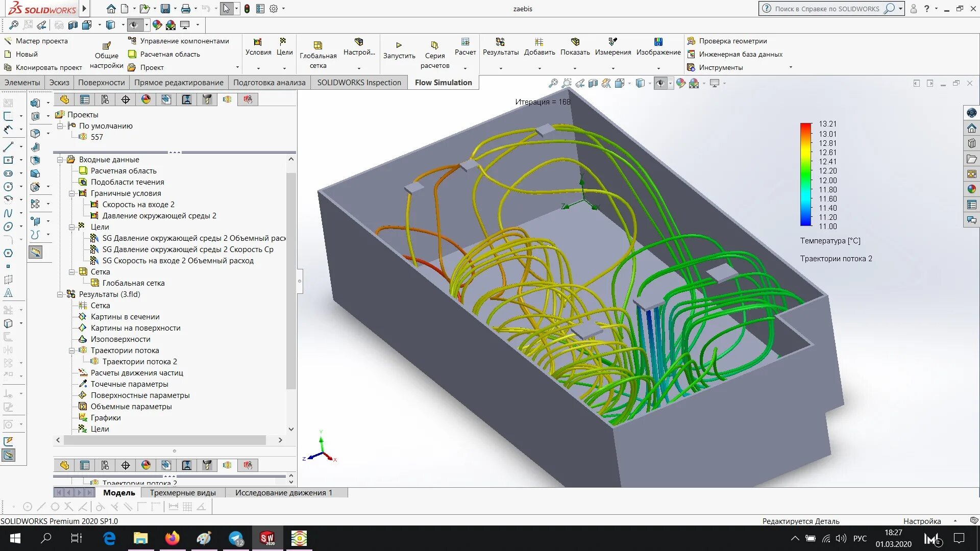Click Клонировать проект button
This screenshot has width=980, height=551.
[x=48, y=67]
